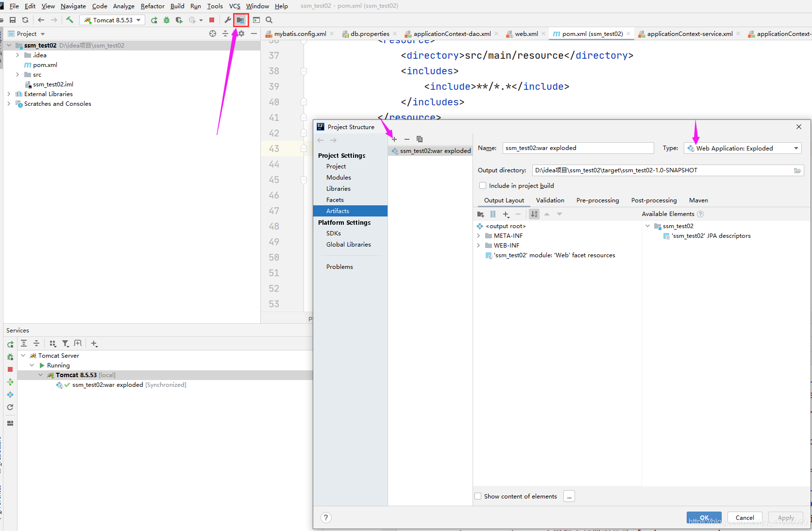Open the Refactor menu
The image size is (812, 531).
point(152,6)
